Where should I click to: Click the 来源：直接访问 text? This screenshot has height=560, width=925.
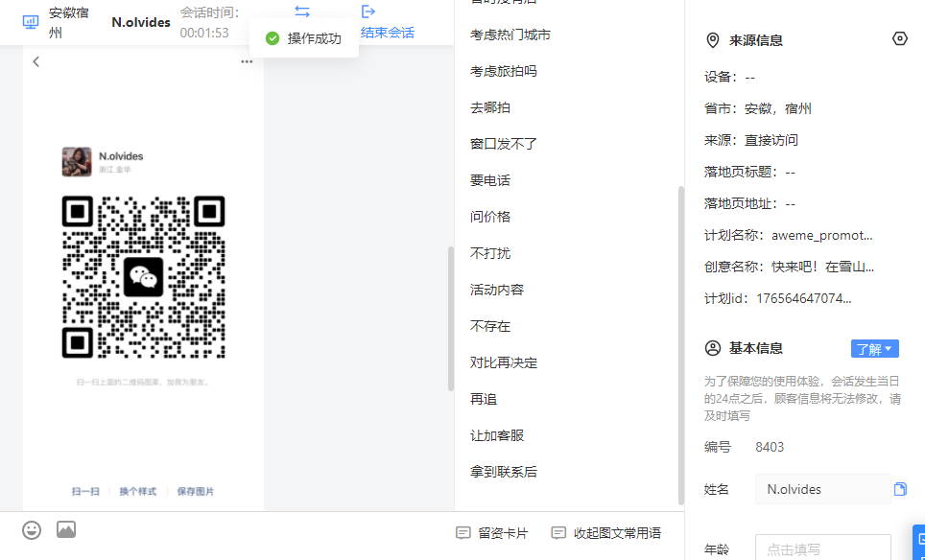[x=751, y=140]
